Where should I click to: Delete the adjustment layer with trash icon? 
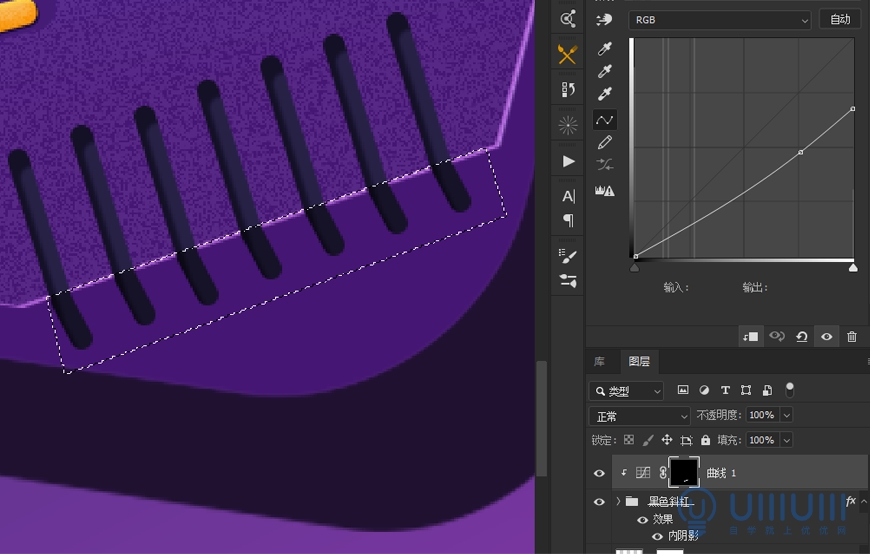pyautogui.click(x=852, y=336)
